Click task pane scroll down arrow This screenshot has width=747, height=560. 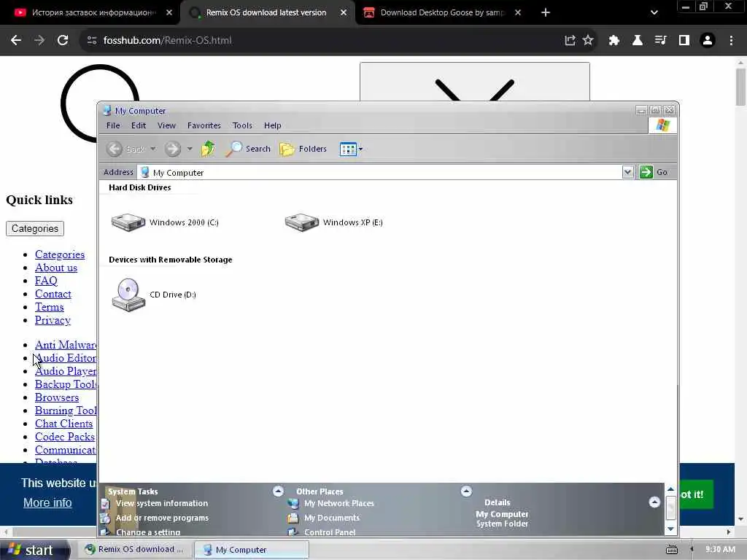tap(671, 529)
